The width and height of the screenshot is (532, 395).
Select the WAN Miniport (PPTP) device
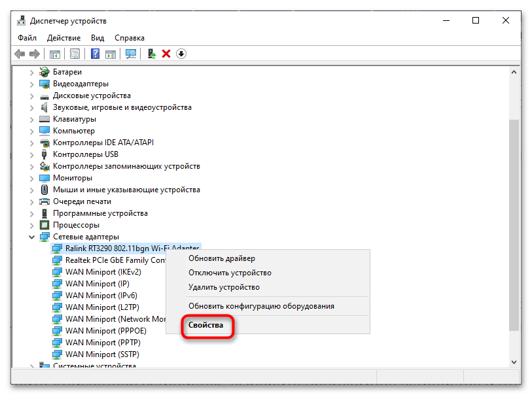pyautogui.click(x=103, y=343)
